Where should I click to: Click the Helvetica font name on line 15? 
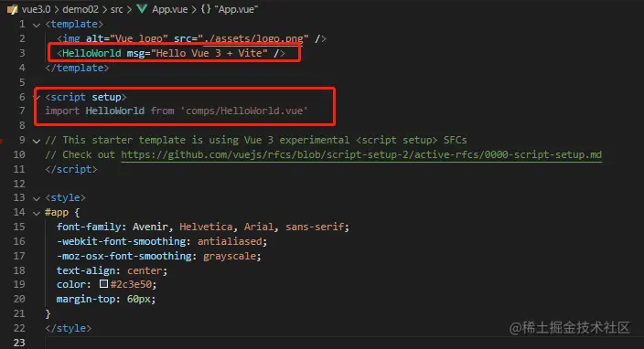click(206, 227)
